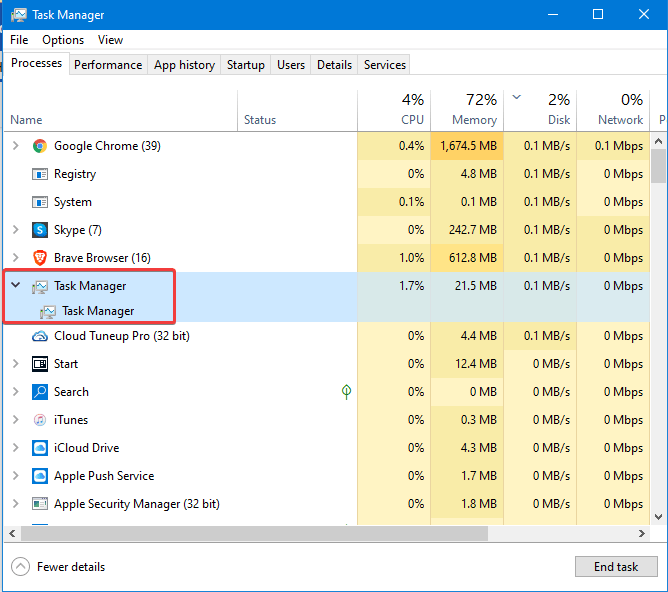Click the Registry process icon
This screenshot has width=668, height=592.
tap(40, 174)
